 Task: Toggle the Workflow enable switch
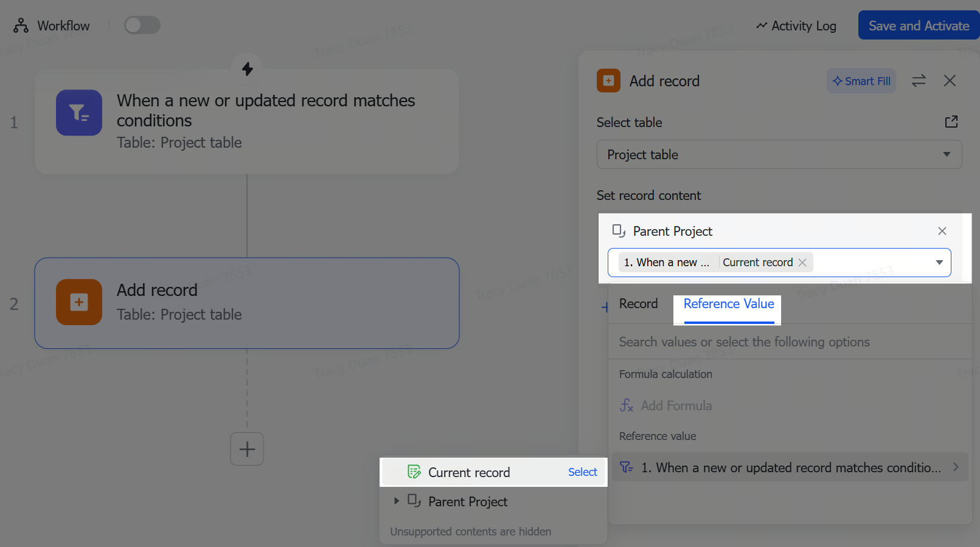click(x=142, y=25)
